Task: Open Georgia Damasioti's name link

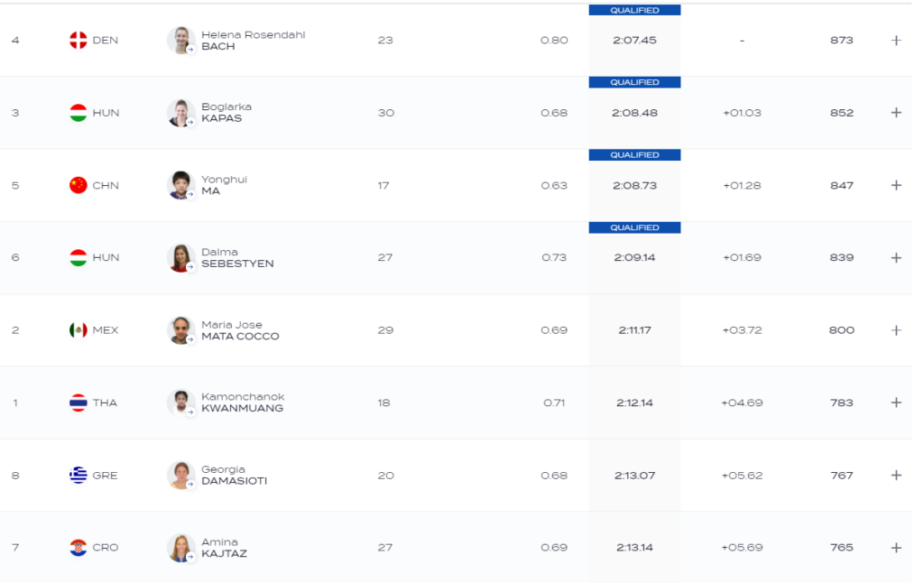Action: 234,475
